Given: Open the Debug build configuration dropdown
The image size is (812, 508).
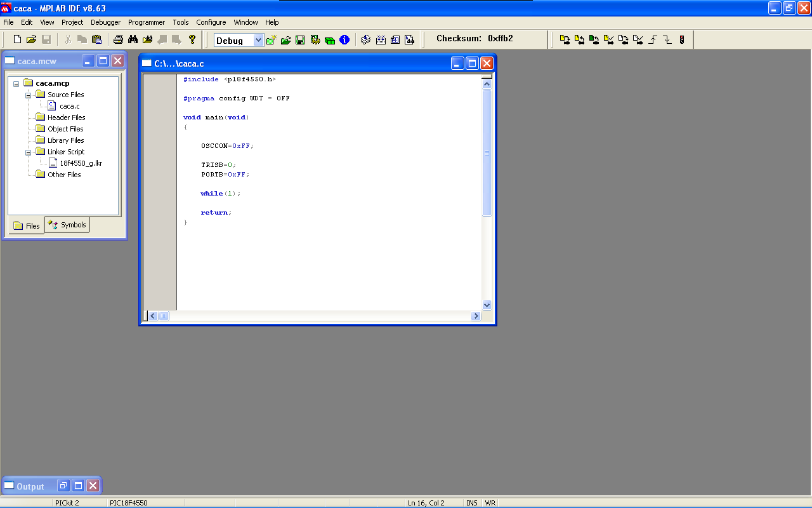Looking at the screenshot, I should tap(258, 40).
